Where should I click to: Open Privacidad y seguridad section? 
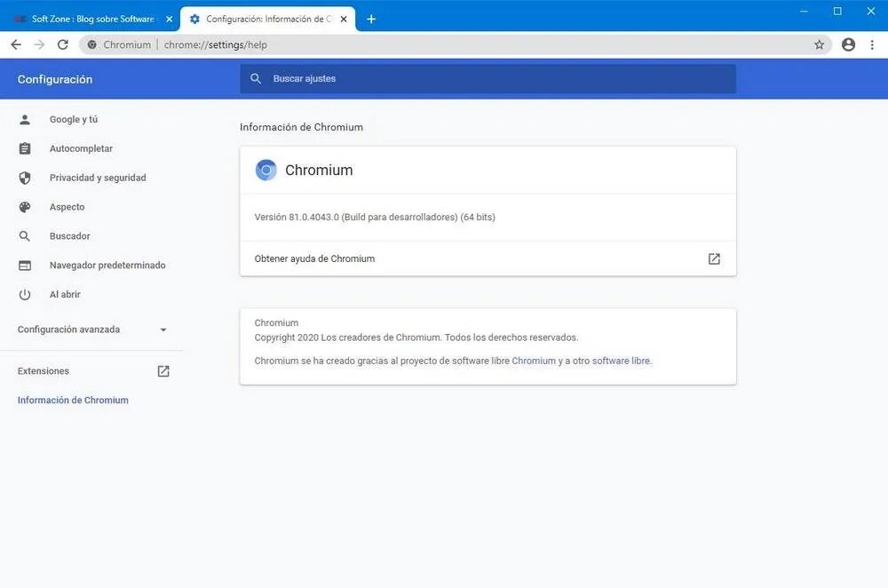pyautogui.click(x=98, y=178)
